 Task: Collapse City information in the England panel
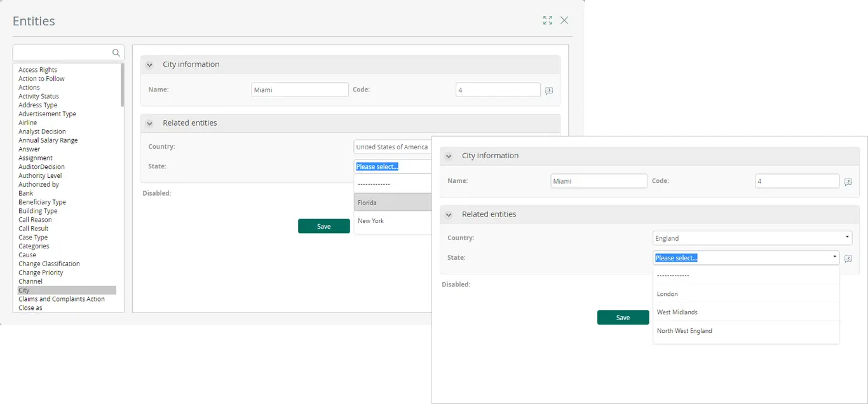click(x=449, y=156)
